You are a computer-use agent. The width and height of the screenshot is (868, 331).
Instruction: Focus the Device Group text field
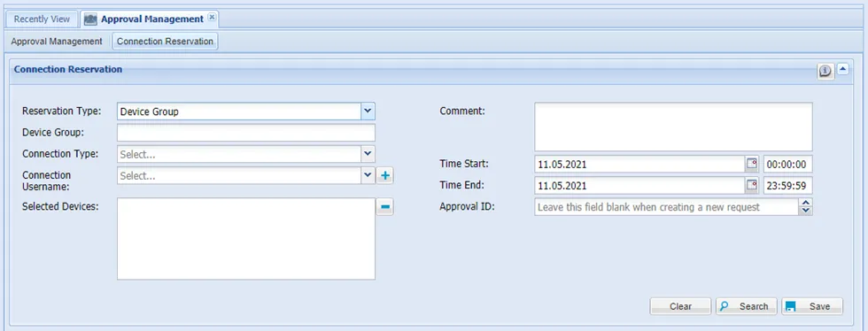[246, 133]
